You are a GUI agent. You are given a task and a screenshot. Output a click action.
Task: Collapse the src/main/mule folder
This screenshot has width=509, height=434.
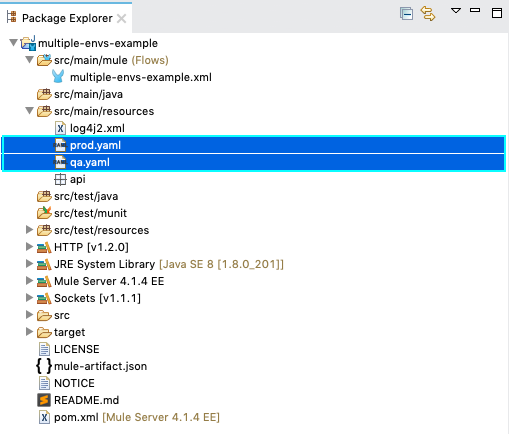30,60
